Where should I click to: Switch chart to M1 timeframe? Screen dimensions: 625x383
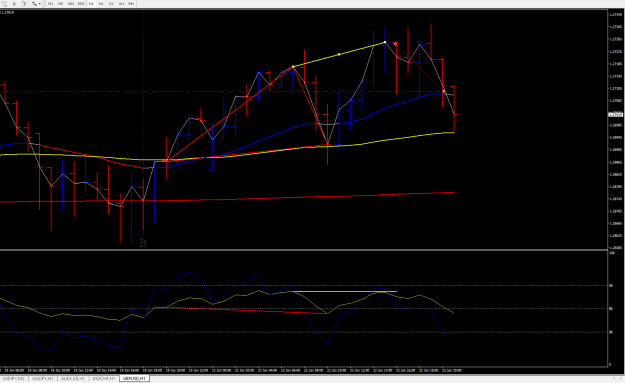51,4
